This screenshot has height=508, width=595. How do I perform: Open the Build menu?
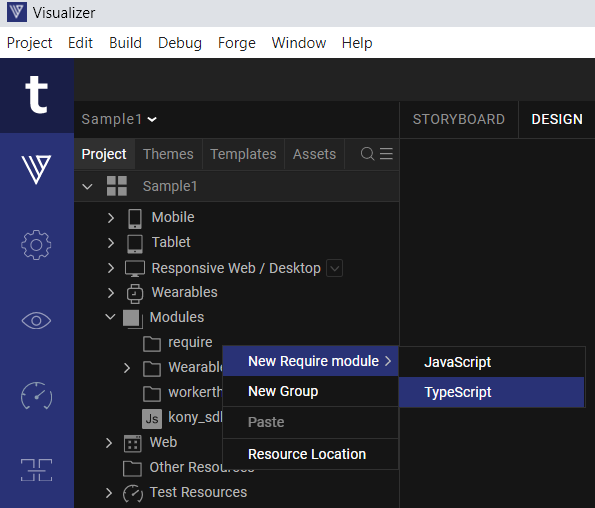tap(125, 42)
